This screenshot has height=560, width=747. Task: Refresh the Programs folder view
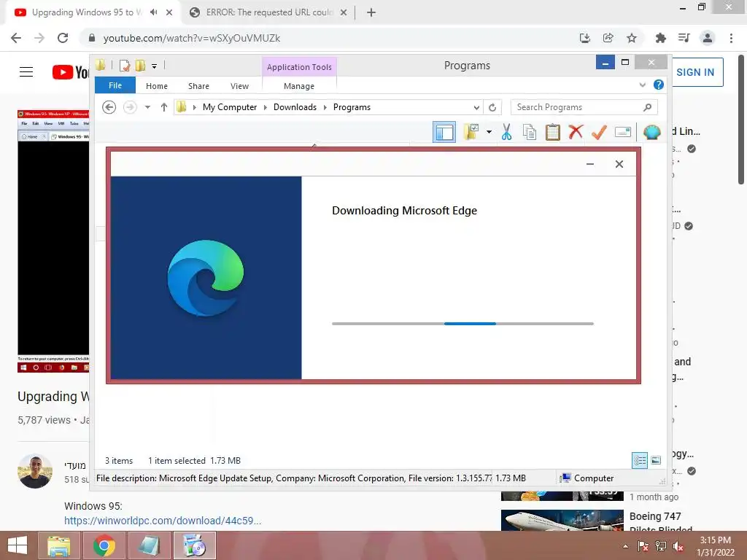492,108
